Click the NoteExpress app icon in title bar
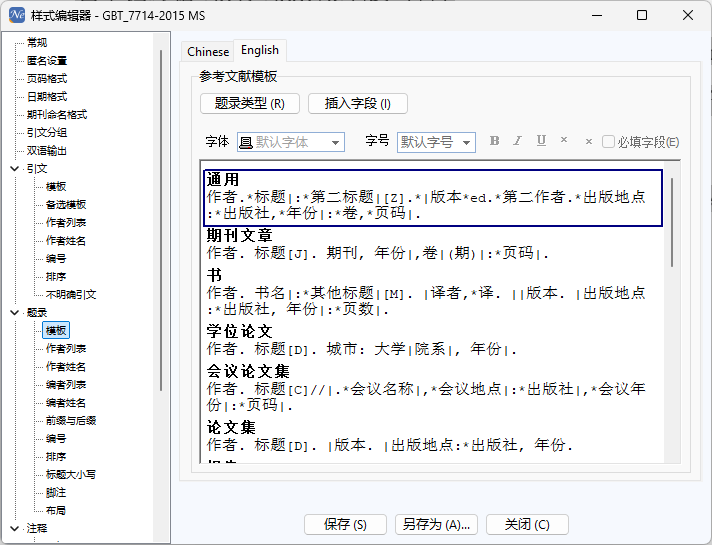 (17, 15)
